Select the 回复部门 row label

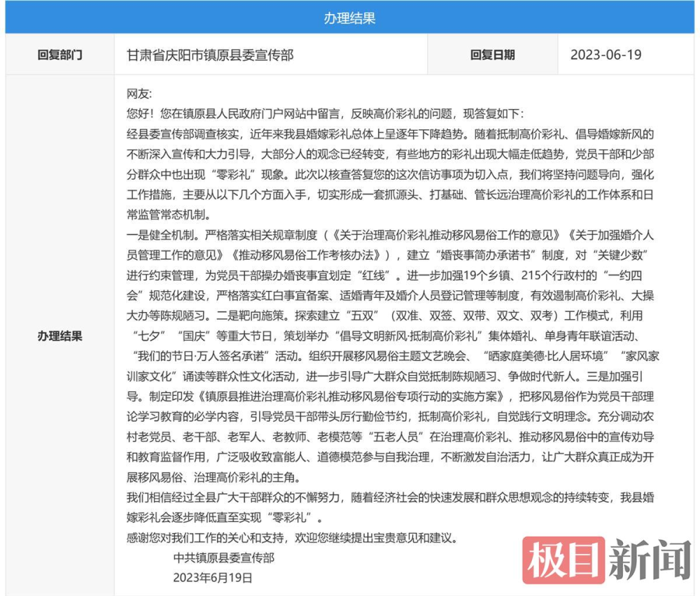(x=59, y=55)
